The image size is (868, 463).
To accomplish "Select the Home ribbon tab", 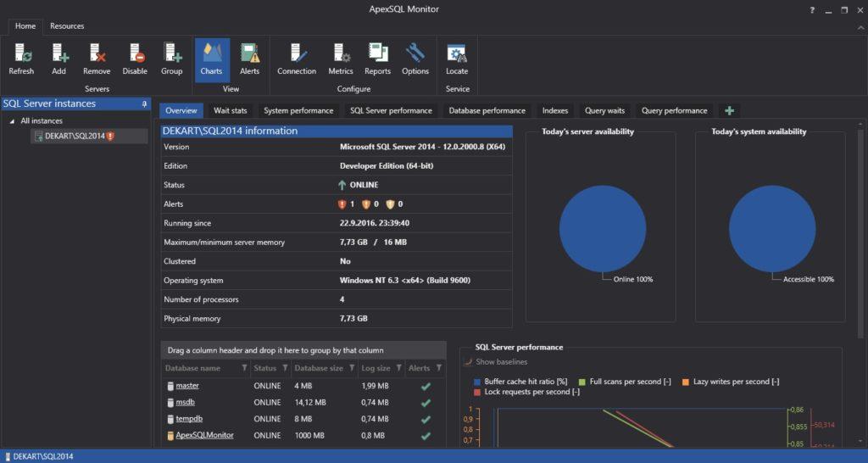I will click(25, 26).
